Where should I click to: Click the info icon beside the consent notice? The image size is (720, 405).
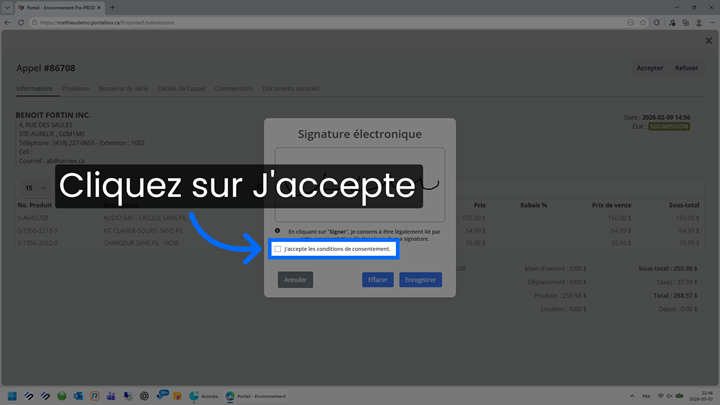point(277,231)
